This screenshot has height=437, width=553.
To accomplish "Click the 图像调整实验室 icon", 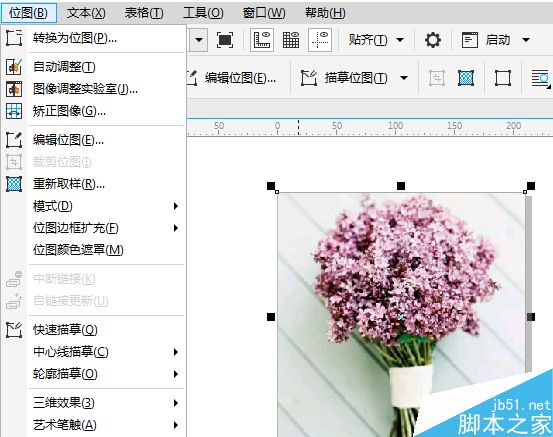I will point(14,89).
